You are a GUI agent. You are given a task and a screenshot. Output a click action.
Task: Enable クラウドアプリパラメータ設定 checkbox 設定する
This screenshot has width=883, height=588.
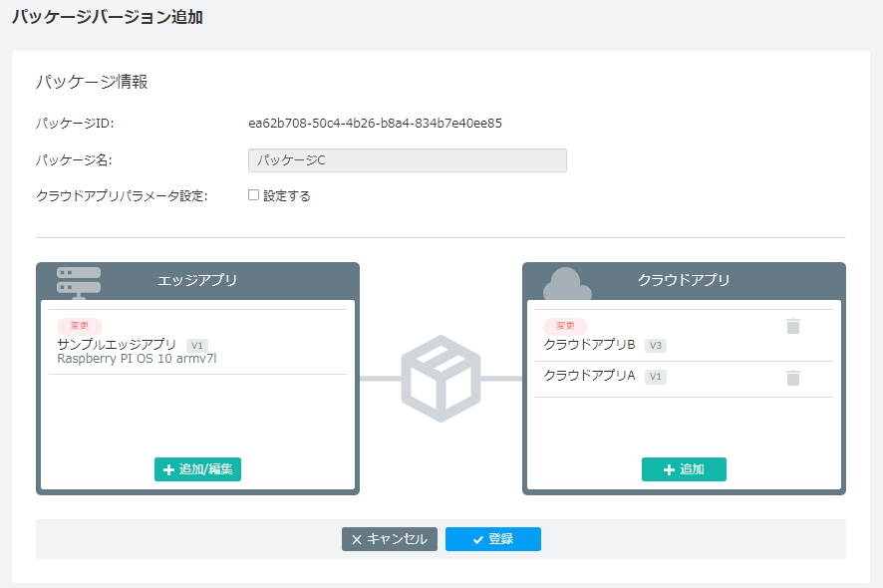click(x=253, y=195)
